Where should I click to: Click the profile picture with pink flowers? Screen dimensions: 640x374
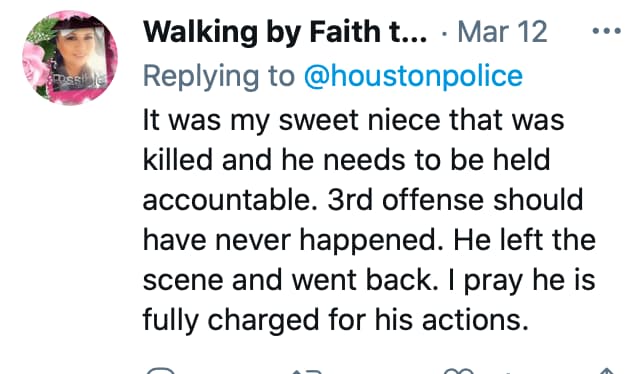tap(70, 58)
